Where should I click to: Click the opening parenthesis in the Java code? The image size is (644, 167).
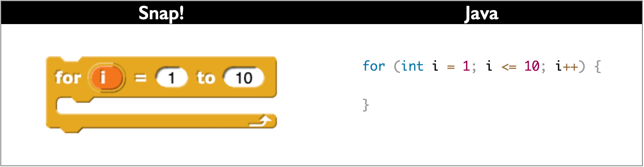coord(396,66)
